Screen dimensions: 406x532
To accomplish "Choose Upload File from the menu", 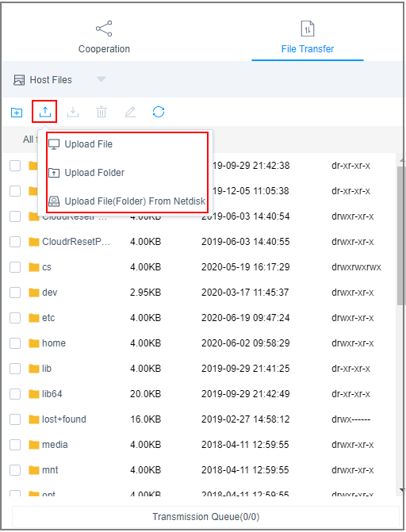I will pos(88,144).
